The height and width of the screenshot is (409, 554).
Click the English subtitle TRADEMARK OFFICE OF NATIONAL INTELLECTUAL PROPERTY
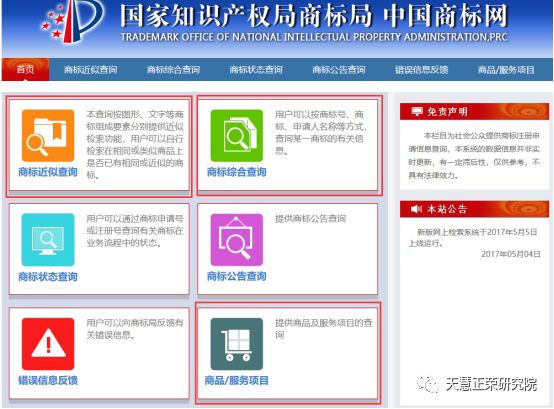pyautogui.click(x=314, y=37)
